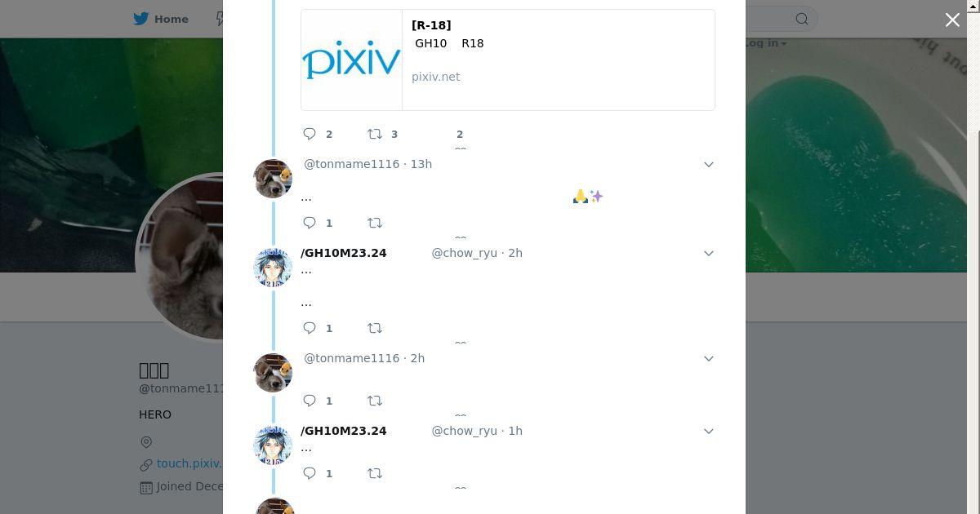980x514 pixels.
Task: Reply to the @chow_ryu 2h tweet
Action: click(x=310, y=328)
